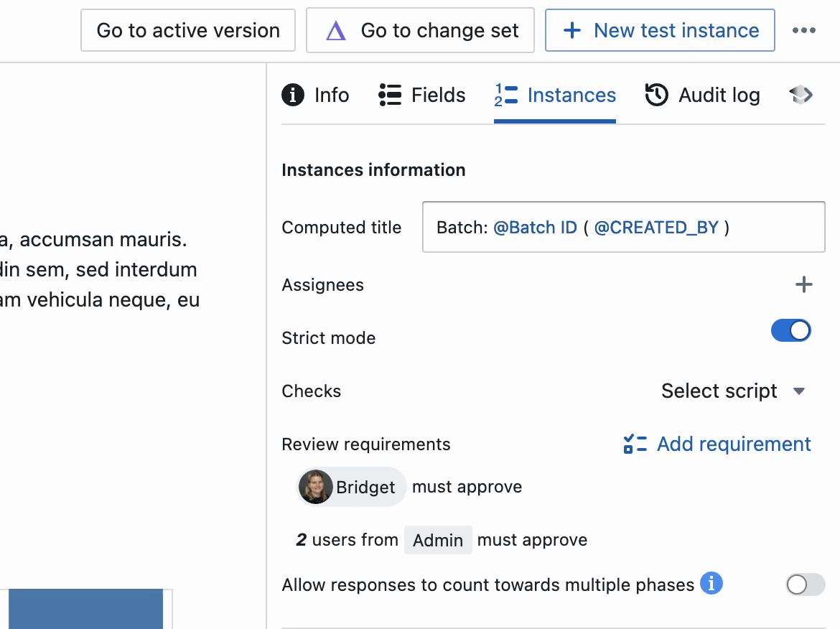Create a New test instance

(660, 31)
